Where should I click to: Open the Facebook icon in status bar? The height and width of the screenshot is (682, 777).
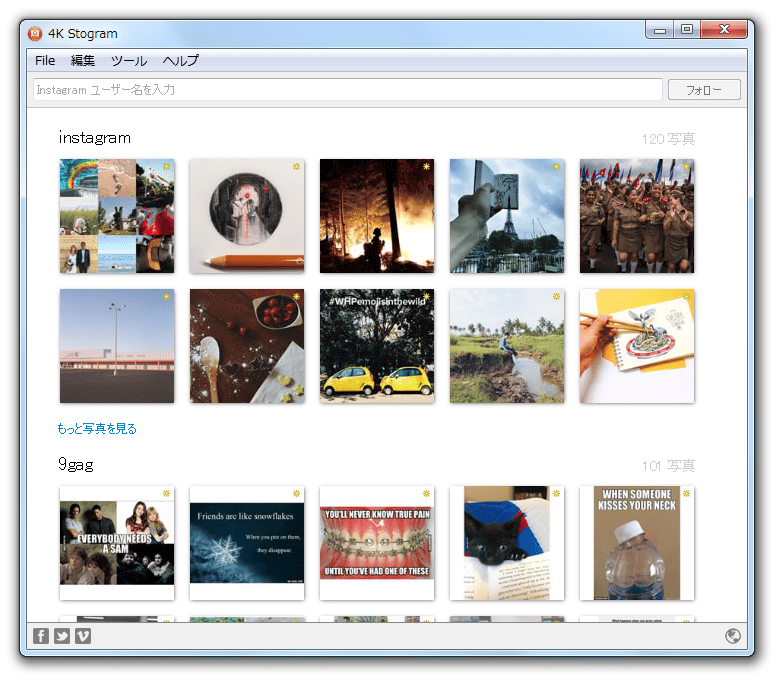tap(41, 635)
